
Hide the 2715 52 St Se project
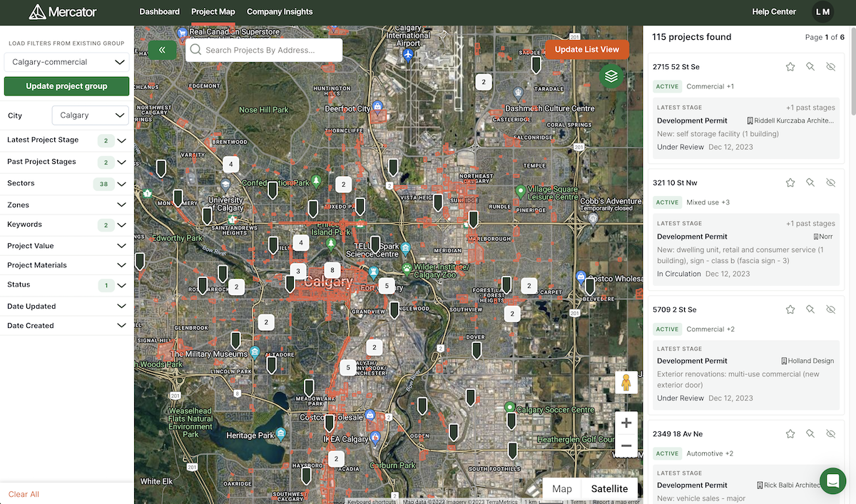pyautogui.click(x=830, y=67)
